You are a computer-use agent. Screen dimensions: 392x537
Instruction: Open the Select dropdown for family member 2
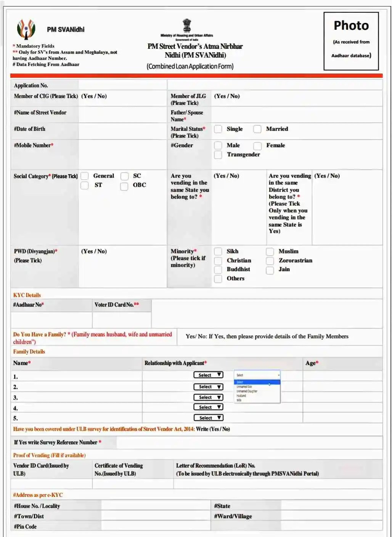pos(208,386)
